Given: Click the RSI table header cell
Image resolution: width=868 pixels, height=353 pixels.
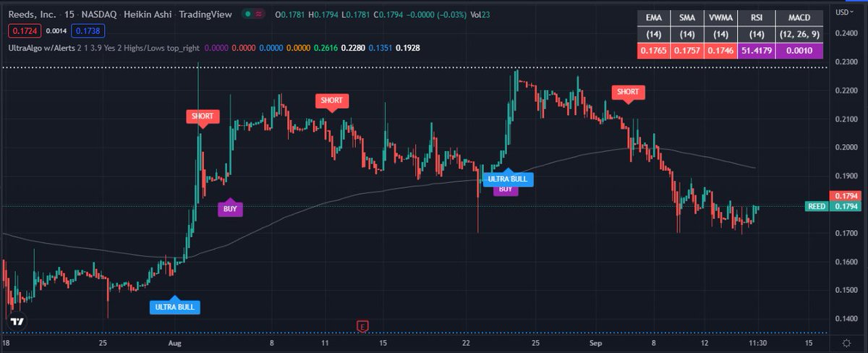Looking at the screenshot, I should point(756,19).
